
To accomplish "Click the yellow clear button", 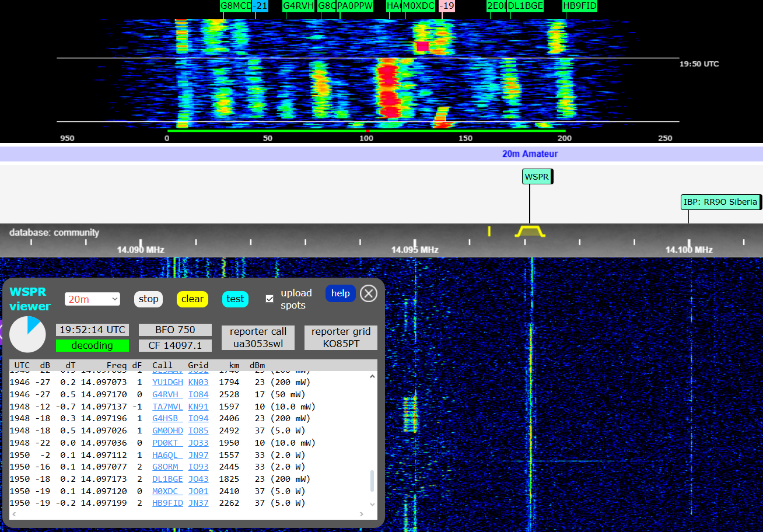I will (x=192, y=298).
